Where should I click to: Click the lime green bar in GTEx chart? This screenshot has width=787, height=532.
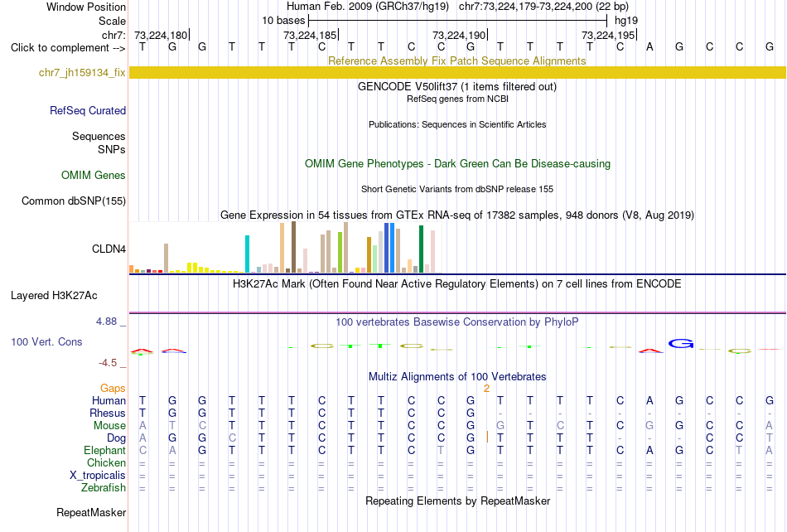point(340,253)
